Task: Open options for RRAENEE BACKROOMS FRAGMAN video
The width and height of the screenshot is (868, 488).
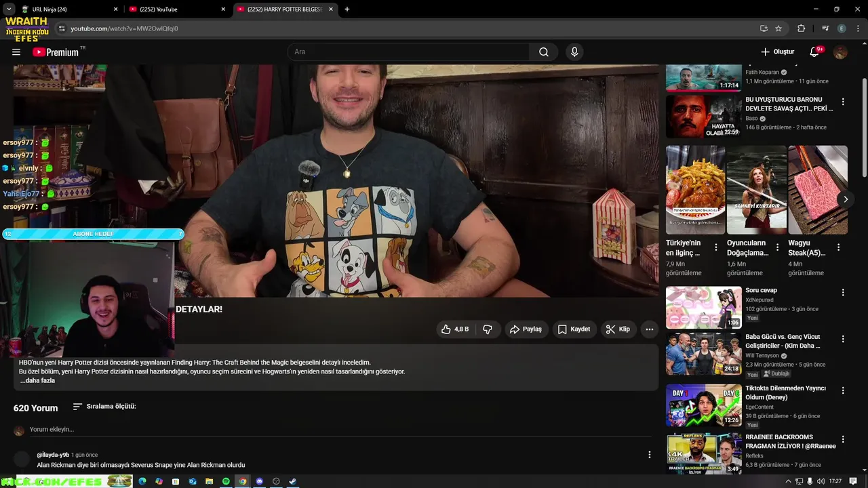Action: click(x=843, y=440)
